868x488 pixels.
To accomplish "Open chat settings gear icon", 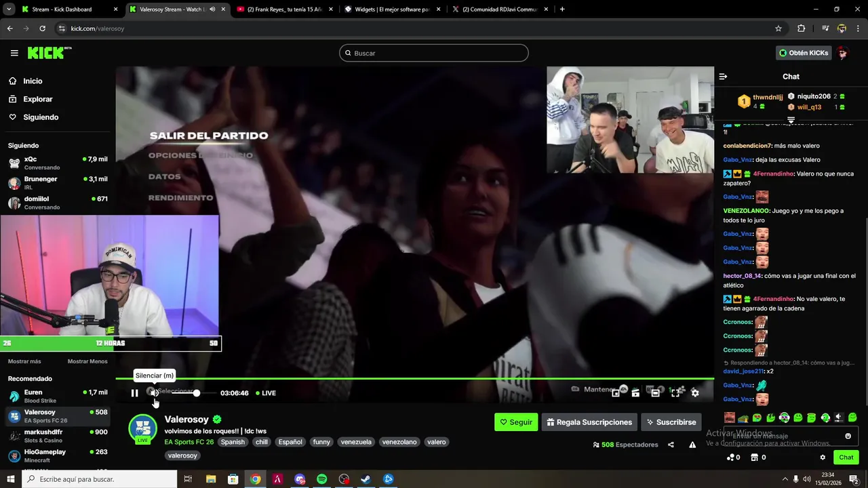I will (x=823, y=457).
